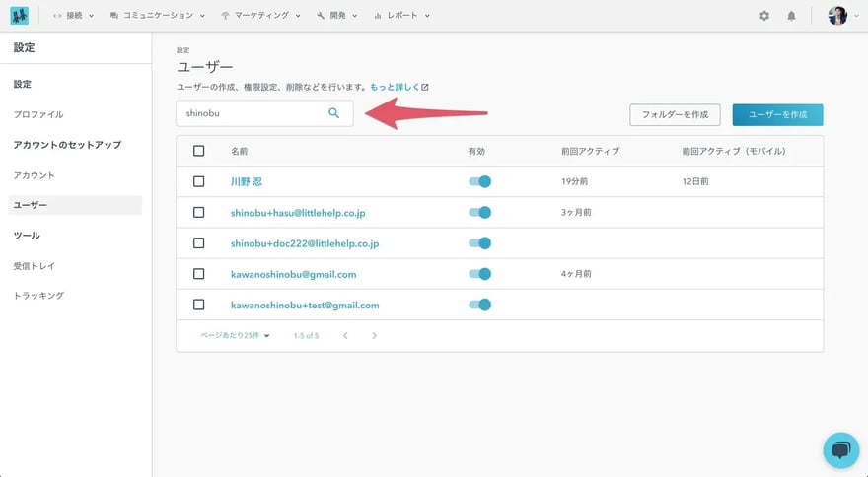Click the search magnifier icon
The width and height of the screenshot is (868, 477).
pyautogui.click(x=334, y=113)
